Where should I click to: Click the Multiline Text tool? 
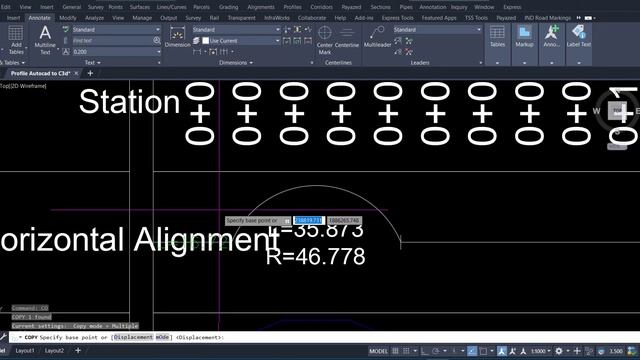tap(45, 40)
